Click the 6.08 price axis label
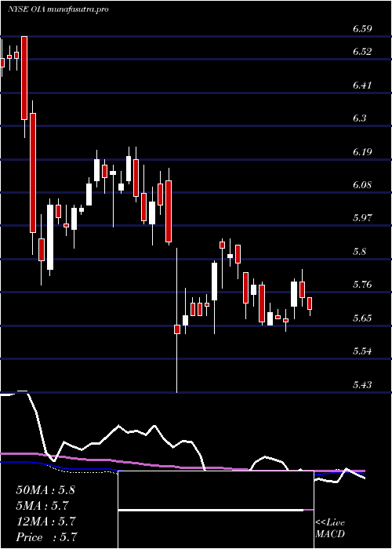This screenshot has width=392, height=549. coord(362,185)
